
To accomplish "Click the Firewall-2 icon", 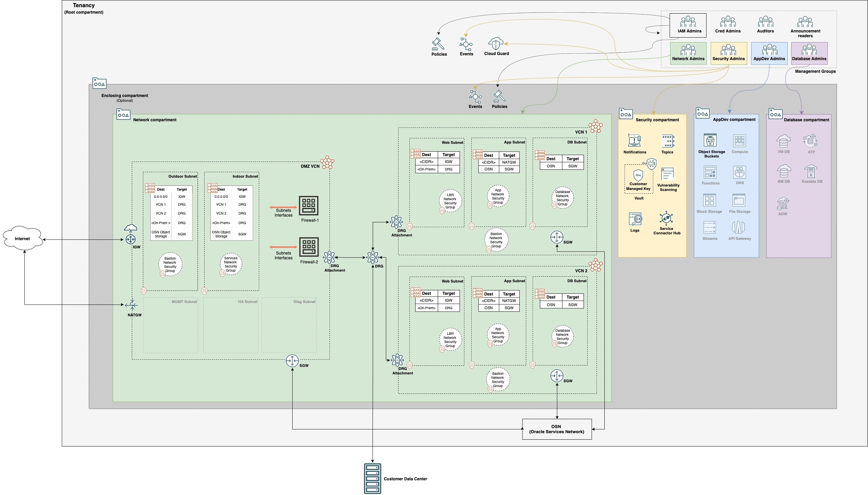I will [309, 247].
